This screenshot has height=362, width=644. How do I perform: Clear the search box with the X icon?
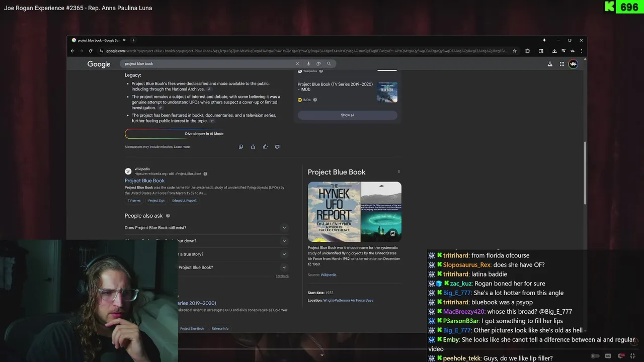pyautogui.click(x=297, y=64)
